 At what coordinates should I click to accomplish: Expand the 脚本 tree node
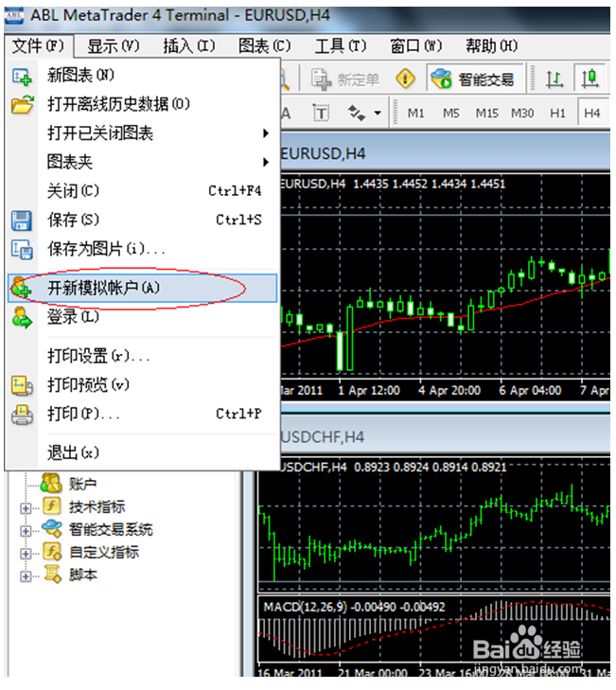(26, 576)
